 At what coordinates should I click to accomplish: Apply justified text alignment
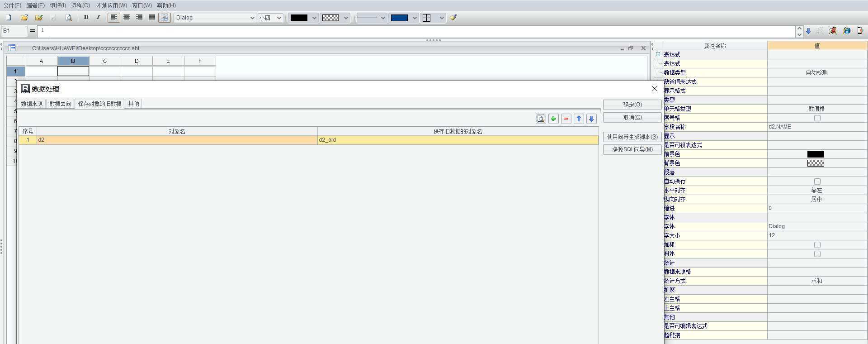tap(152, 18)
